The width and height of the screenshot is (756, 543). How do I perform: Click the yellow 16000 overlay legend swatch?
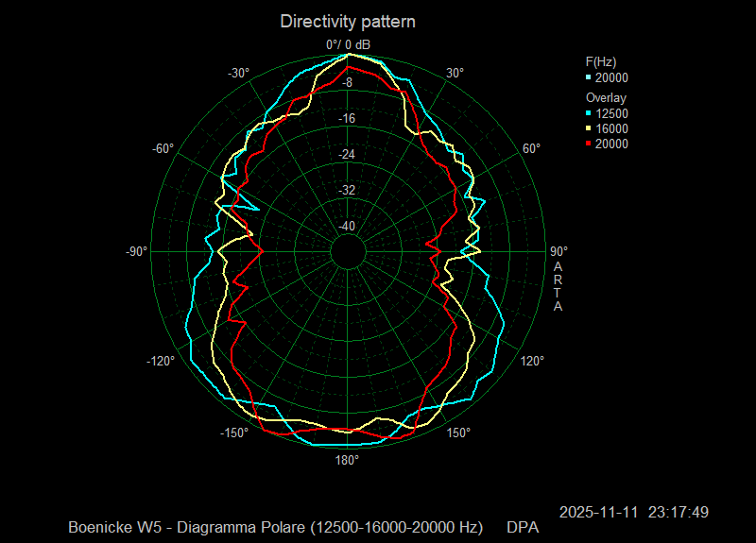[589, 129]
